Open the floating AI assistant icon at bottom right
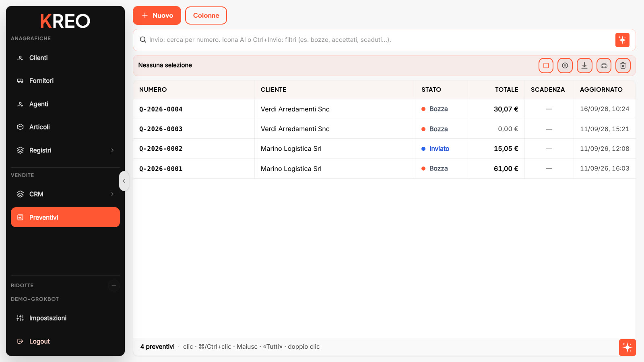This screenshot has height=362, width=644. click(x=627, y=348)
